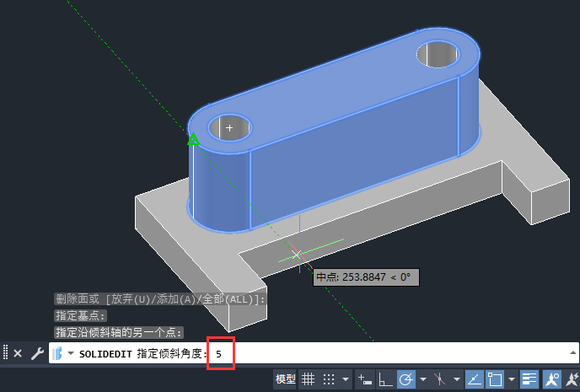The image size is (580, 392).
Task: Open recent commands dropdown arrow
Action: click(x=71, y=353)
